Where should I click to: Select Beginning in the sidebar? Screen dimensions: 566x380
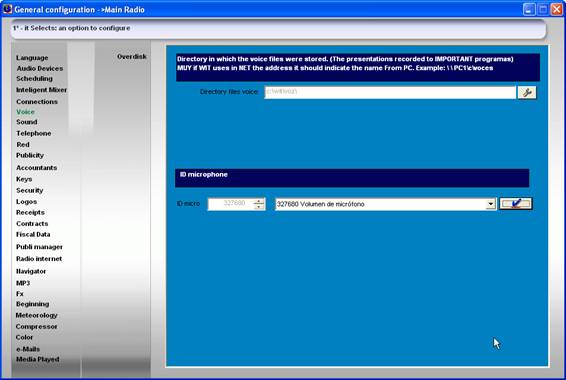click(x=32, y=304)
